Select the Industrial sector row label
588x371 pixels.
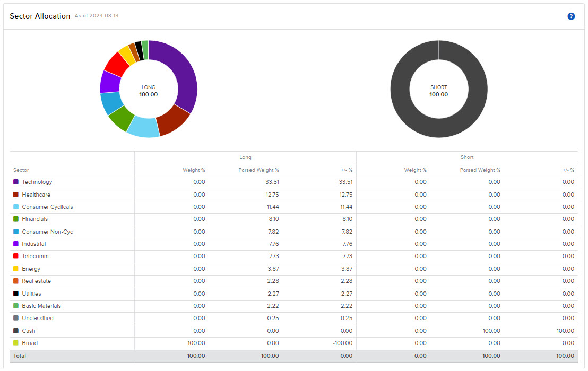[34, 244]
